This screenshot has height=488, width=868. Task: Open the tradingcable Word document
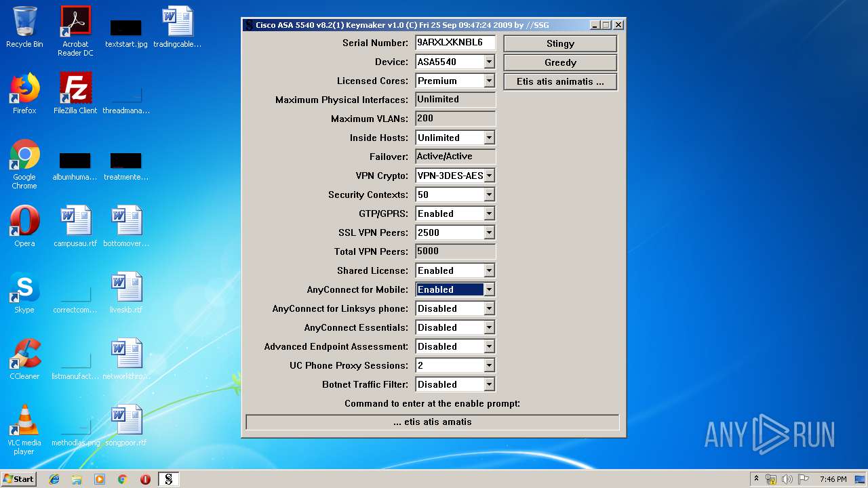(x=177, y=27)
